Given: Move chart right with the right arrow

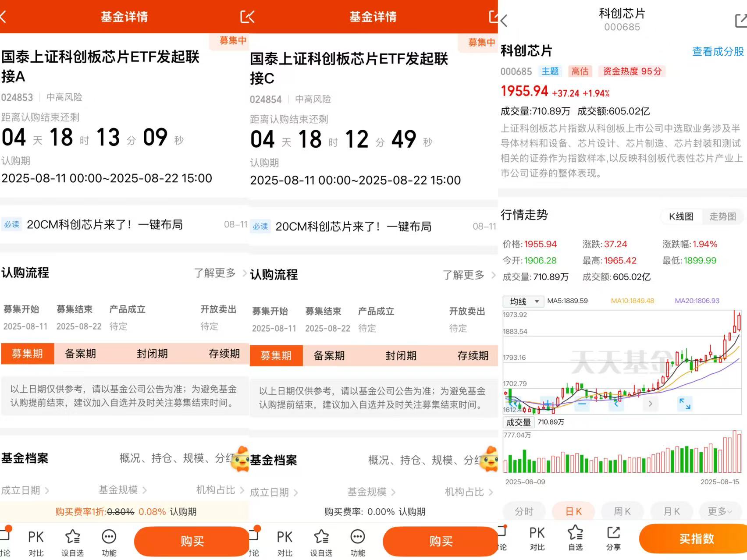Looking at the screenshot, I should tap(651, 403).
